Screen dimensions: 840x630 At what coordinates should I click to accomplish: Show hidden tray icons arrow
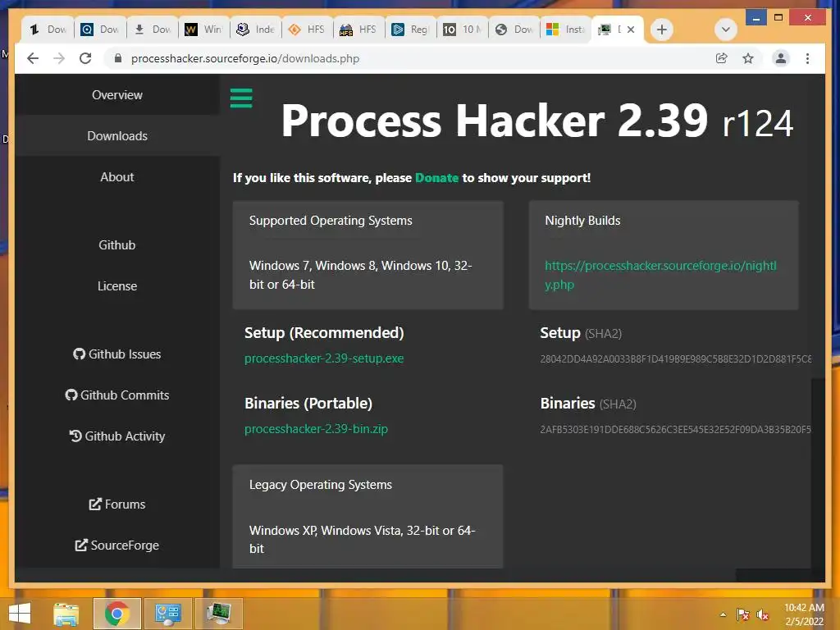pyautogui.click(x=724, y=614)
